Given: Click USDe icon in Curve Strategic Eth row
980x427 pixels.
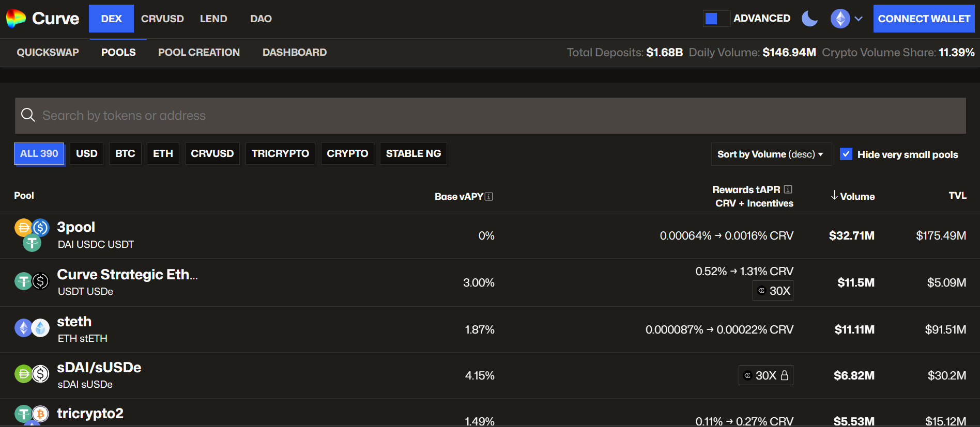Looking at the screenshot, I should pos(41,281).
